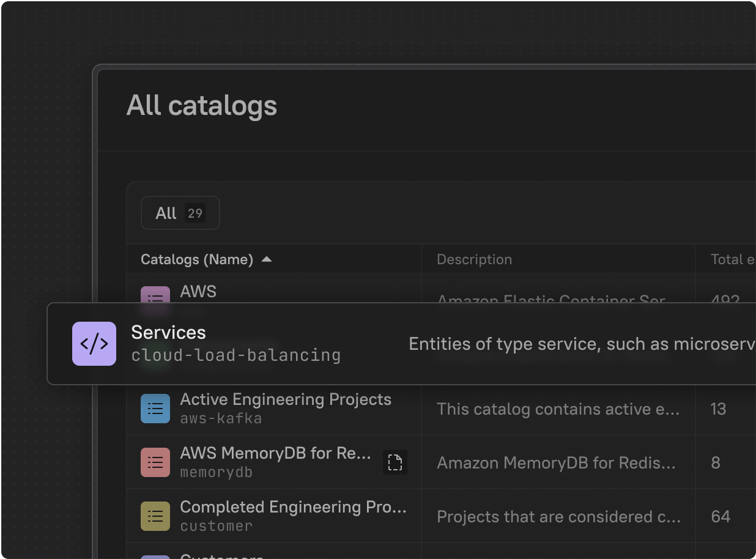Click the purple Services code icon
The width and height of the screenshot is (756, 559).
94,344
